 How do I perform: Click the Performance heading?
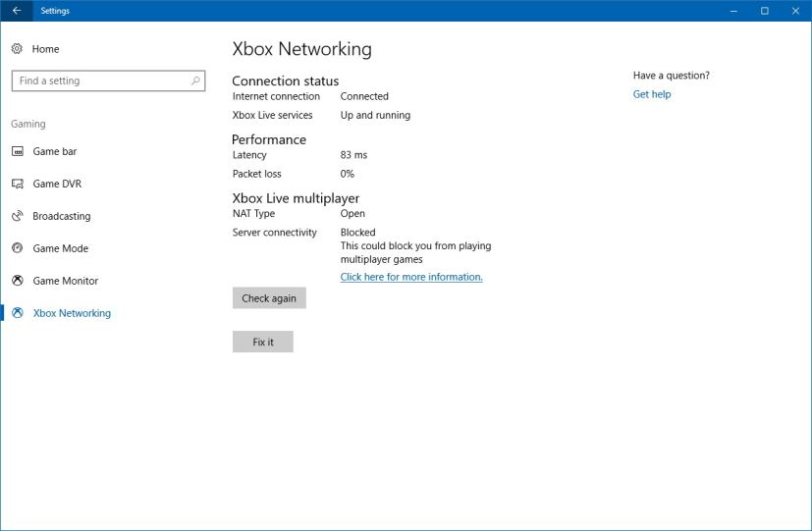[269, 139]
